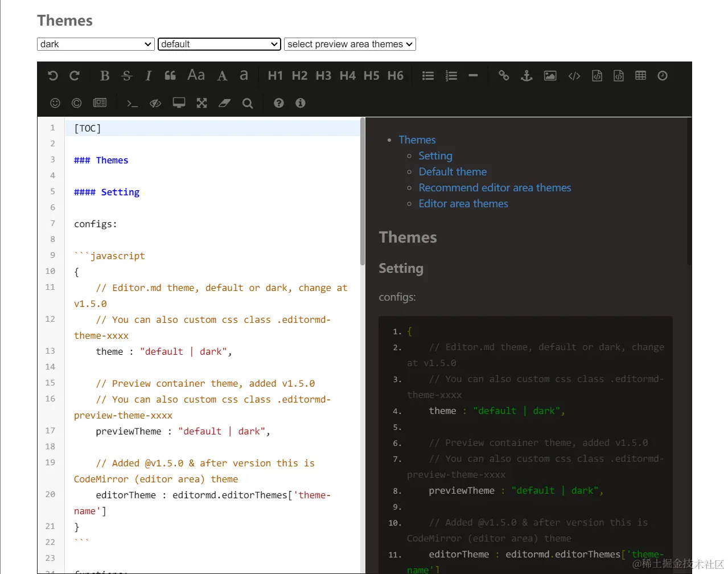Click the '### Themes' line in editor
The image size is (728, 574).
coord(101,160)
